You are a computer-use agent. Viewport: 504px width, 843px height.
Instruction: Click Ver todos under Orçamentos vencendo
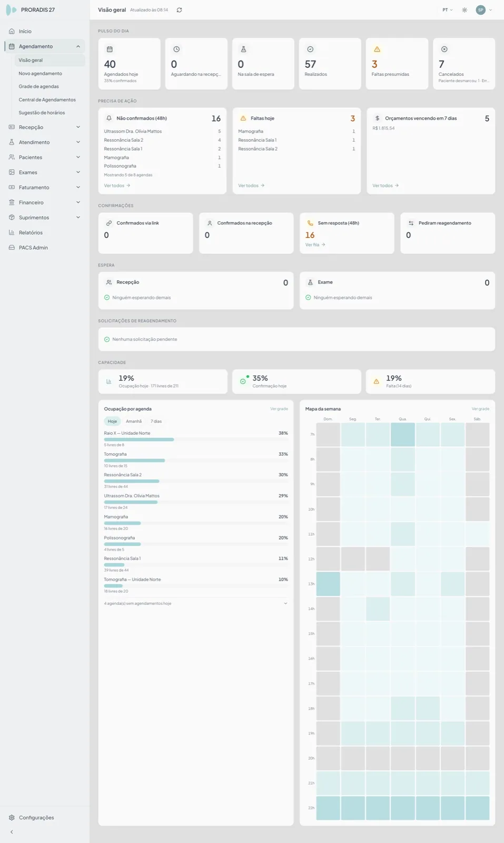coord(386,185)
